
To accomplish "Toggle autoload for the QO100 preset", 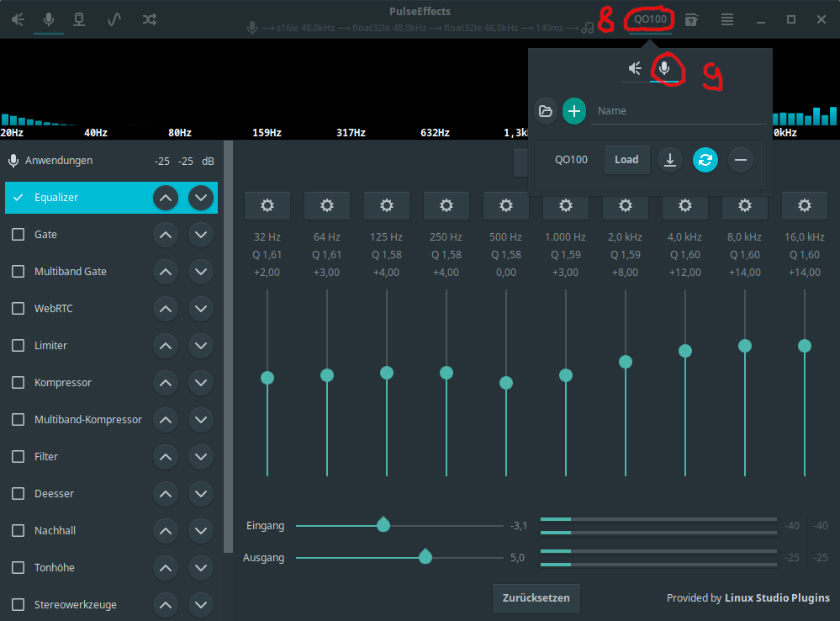I will (x=705, y=160).
